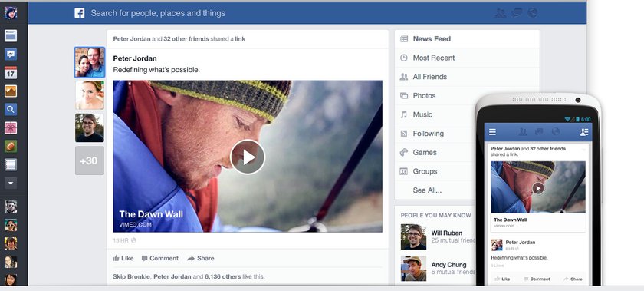644x291 pixels.
Task: Open the calendar icon showing 17
Action: point(11,73)
